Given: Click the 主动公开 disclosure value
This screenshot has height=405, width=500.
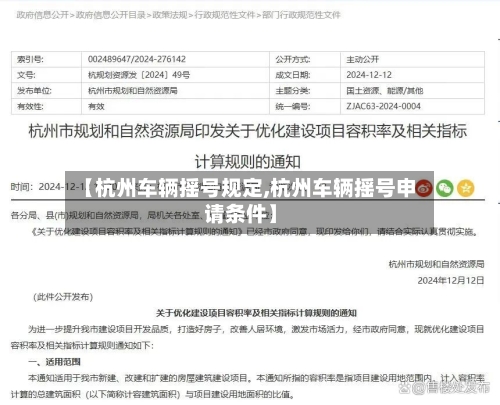Looking at the screenshot, I should (362, 59).
